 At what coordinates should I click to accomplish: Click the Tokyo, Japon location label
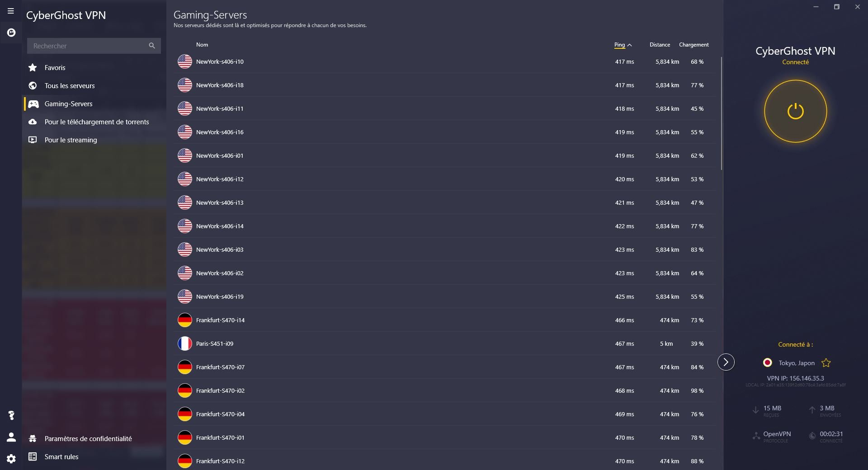point(797,363)
